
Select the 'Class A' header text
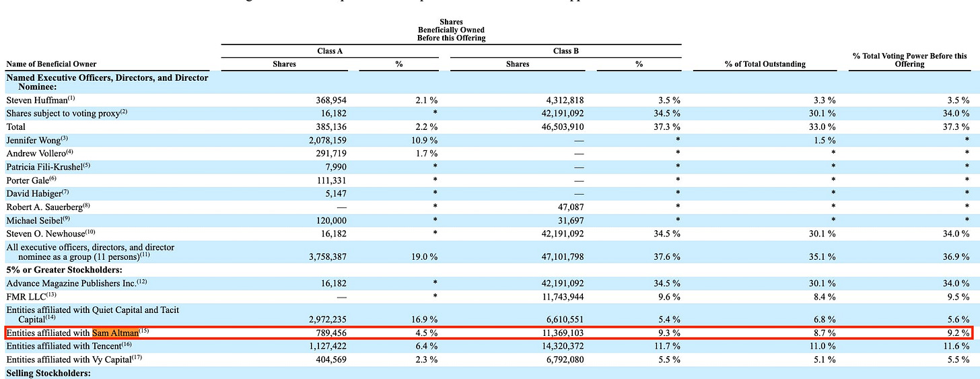point(330,51)
